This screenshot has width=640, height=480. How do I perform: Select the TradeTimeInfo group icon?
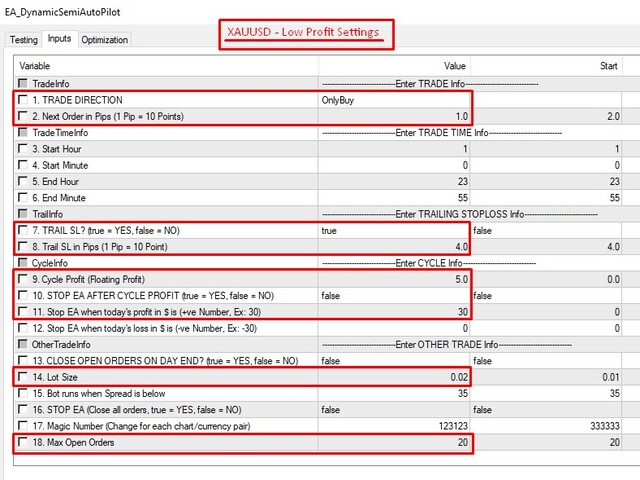pyautogui.click(x=23, y=132)
